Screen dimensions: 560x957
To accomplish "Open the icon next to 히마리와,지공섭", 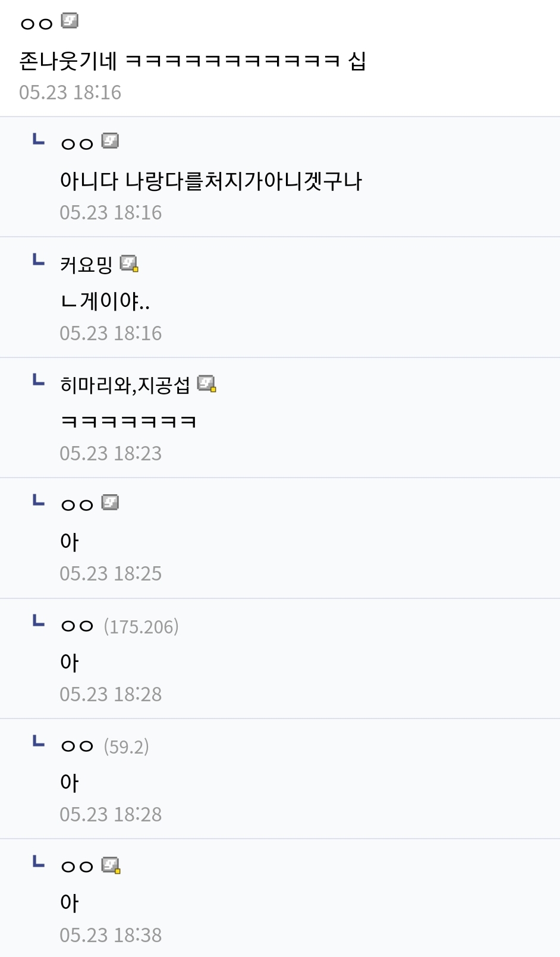I will (206, 384).
